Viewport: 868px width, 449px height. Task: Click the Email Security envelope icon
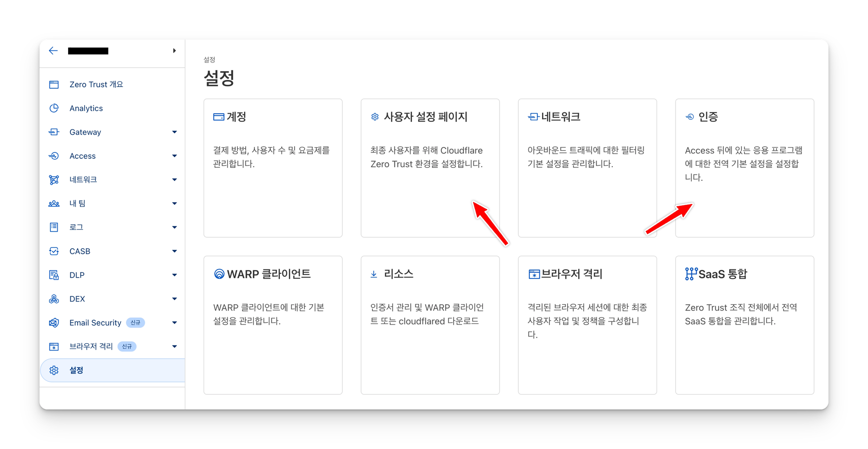coord(54,323)
